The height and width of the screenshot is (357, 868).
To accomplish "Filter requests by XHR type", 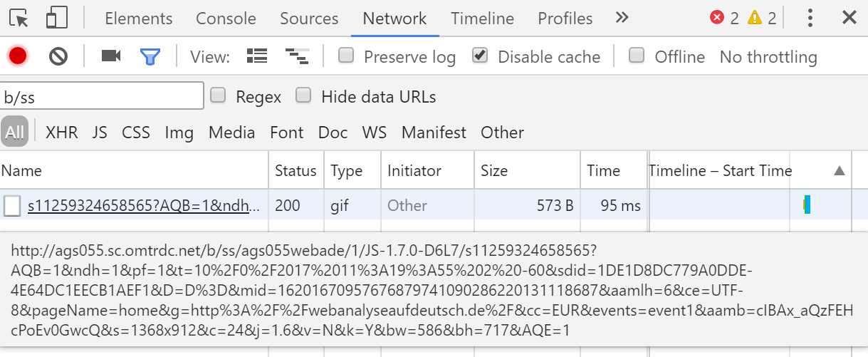I will (x=62, y=133).
